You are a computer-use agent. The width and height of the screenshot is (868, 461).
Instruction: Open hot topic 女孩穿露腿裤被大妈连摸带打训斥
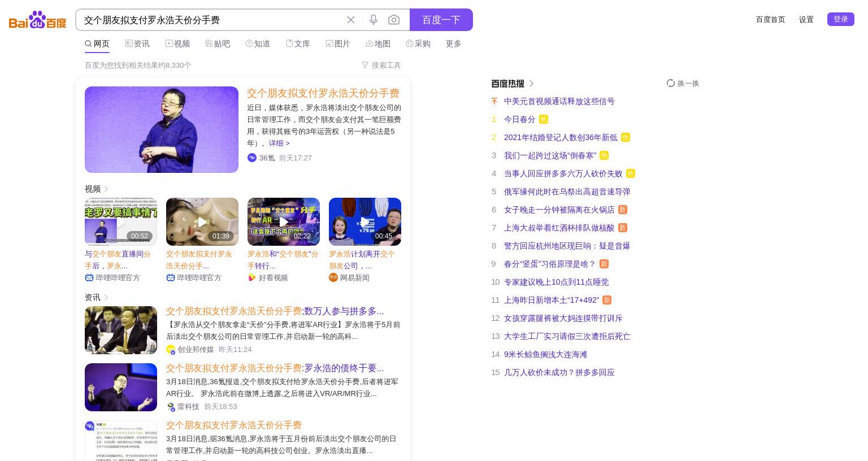click(563, 318)
